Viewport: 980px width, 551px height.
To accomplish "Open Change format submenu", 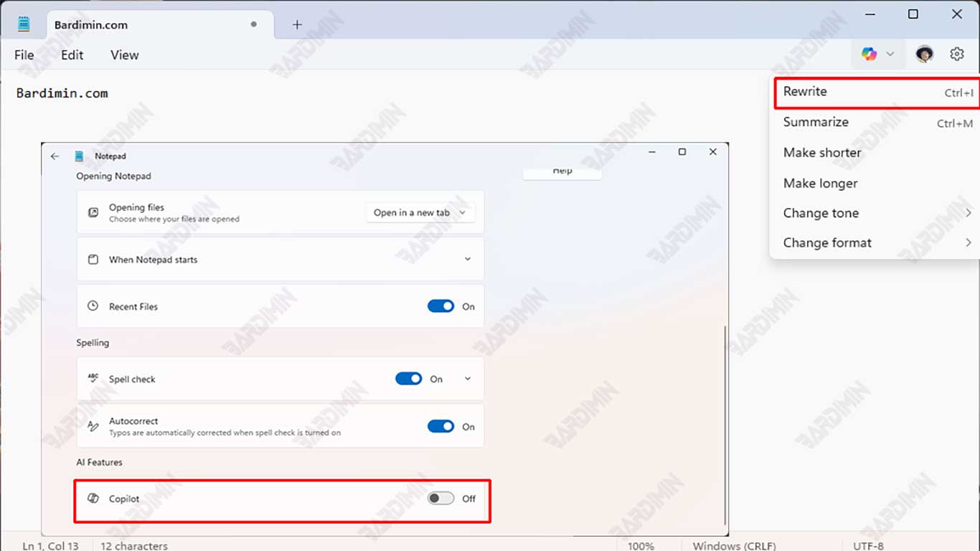I will [x=875, y=242].
